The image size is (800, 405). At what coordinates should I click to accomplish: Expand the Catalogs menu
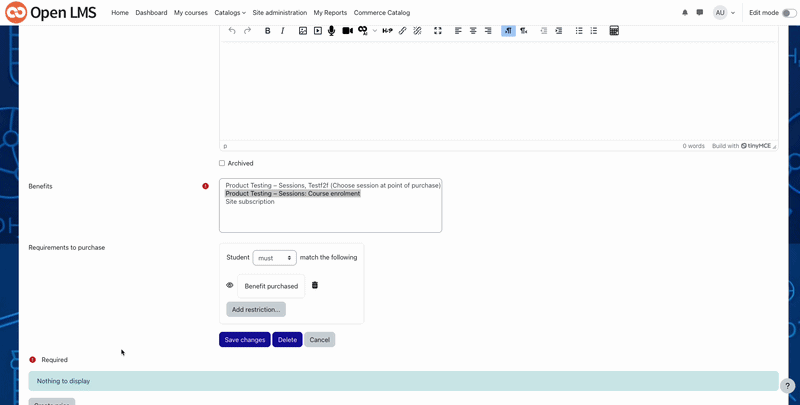tap(230, 13)
